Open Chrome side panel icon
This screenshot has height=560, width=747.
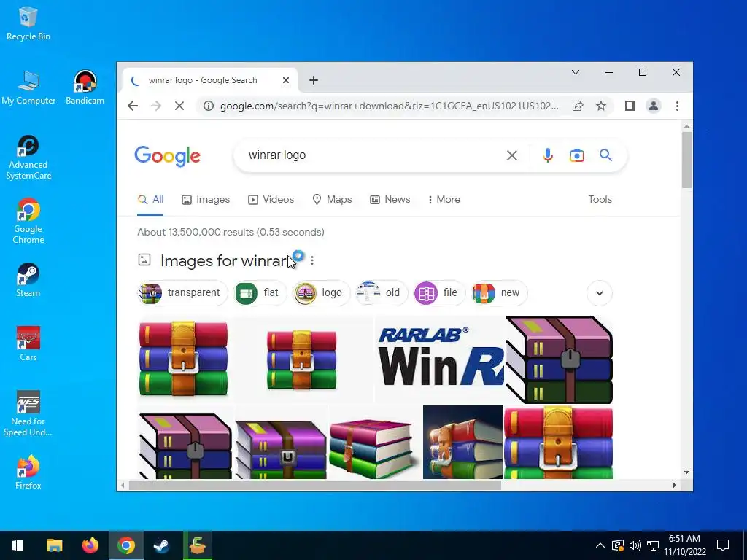(x=630, y=106)
